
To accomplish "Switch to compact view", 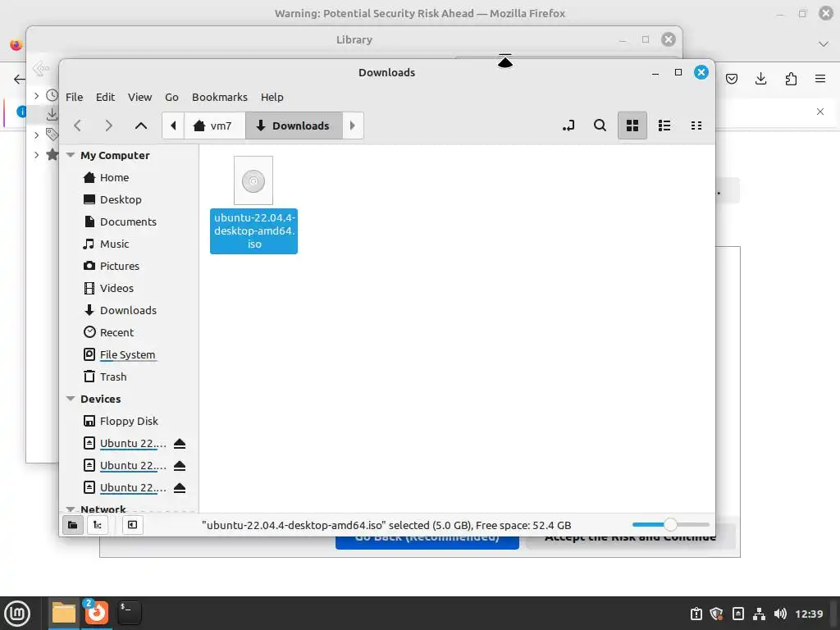I will (696, 126).
